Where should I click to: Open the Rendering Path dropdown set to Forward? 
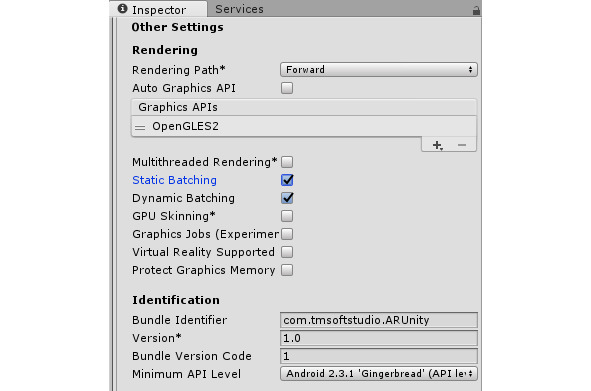379,70
